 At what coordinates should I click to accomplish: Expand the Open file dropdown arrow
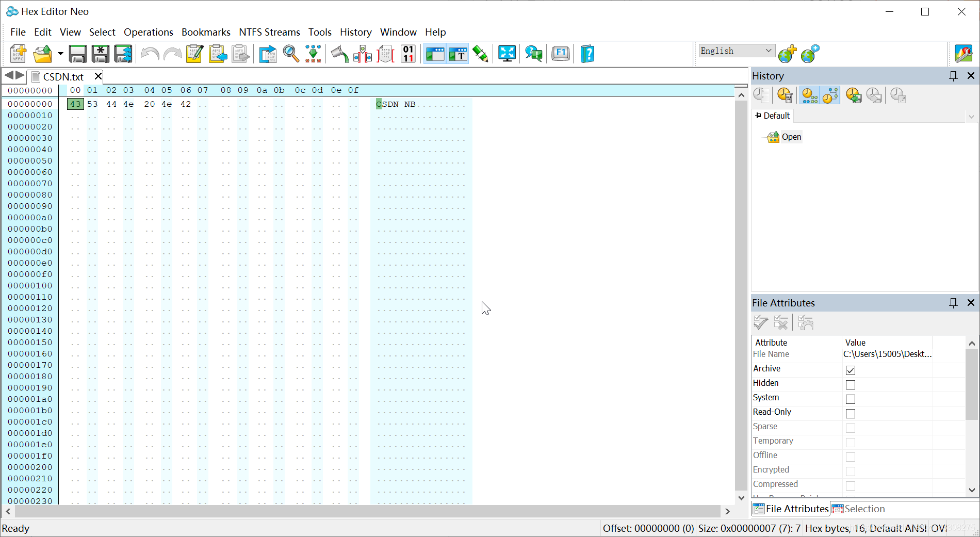click(x=60, y=54)
